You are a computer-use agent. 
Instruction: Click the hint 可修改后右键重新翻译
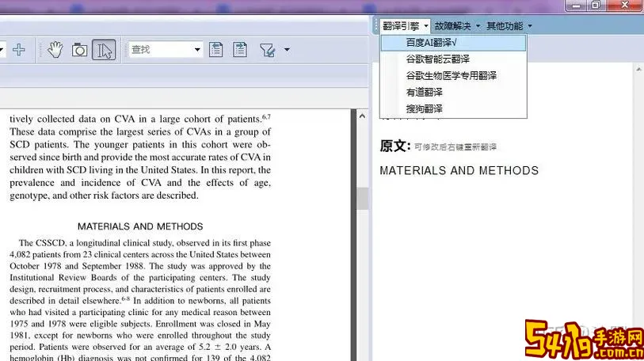455,147
